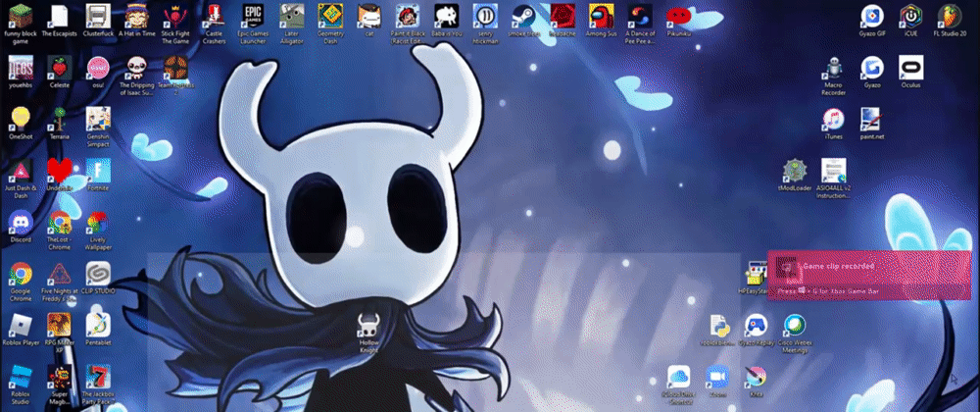
Task: Launch Terraria from the desktop
Action: 60,124
